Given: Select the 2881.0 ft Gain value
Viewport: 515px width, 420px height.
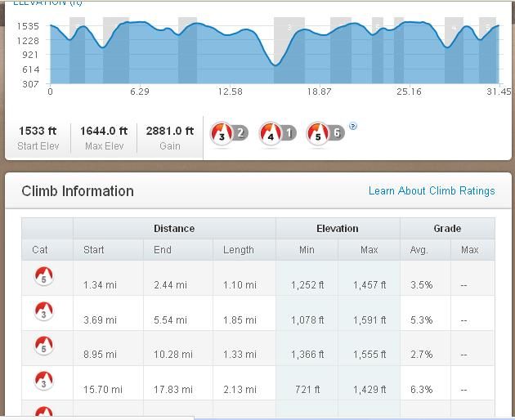Looking at the screenshot, I should point(170,131).
